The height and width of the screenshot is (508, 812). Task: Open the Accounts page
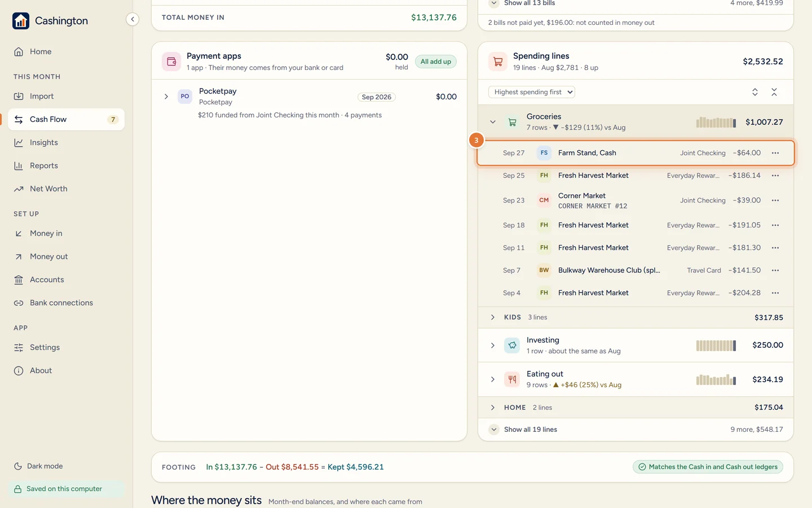pyautogui.click(x=67, y=279)
